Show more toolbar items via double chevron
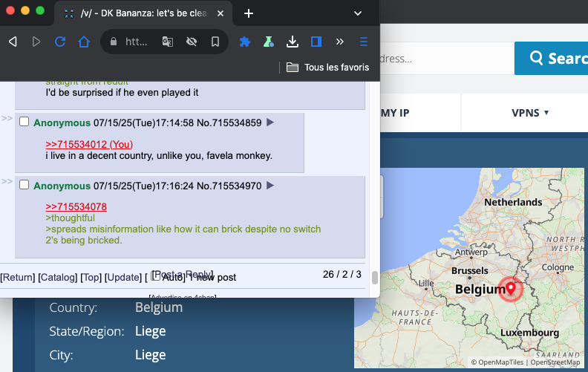The height and width of the screenshot is (372, 588). point(340,42)
